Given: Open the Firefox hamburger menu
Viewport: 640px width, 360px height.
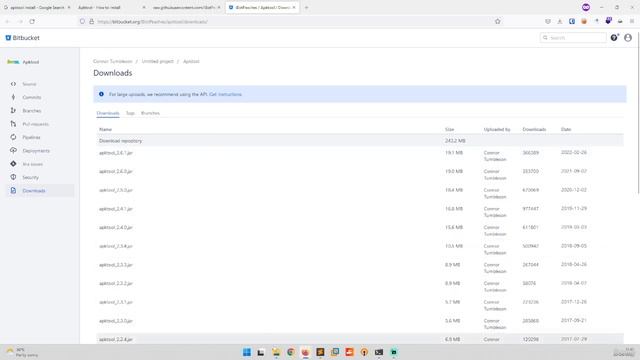Looking at the screenshot, I should point(632,21).
